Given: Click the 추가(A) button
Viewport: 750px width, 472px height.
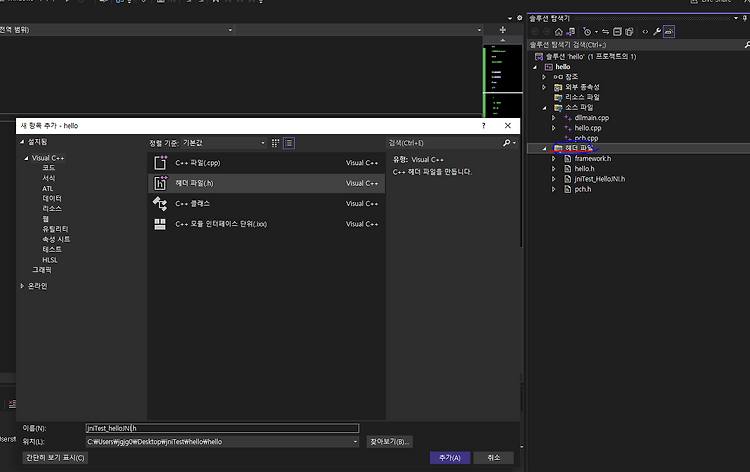Looking at the screenshot, I should coord(450,458).
